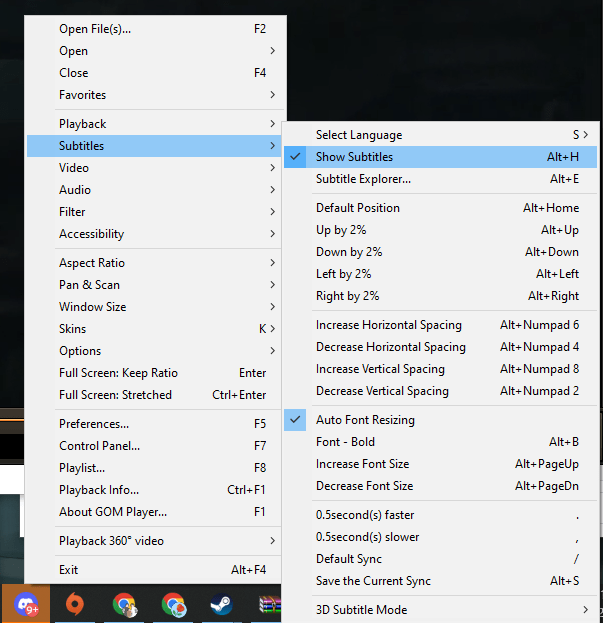Select Increase Horizontal Spacing
Screen dimensions: 603x623
440,325
